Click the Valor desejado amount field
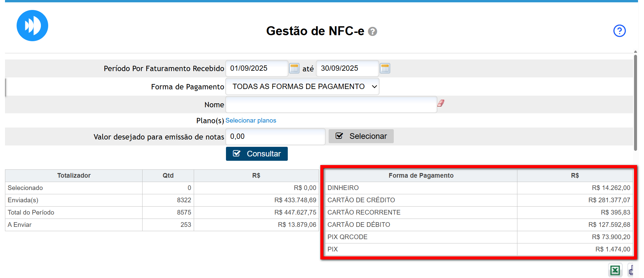 (x=275, y=137)
